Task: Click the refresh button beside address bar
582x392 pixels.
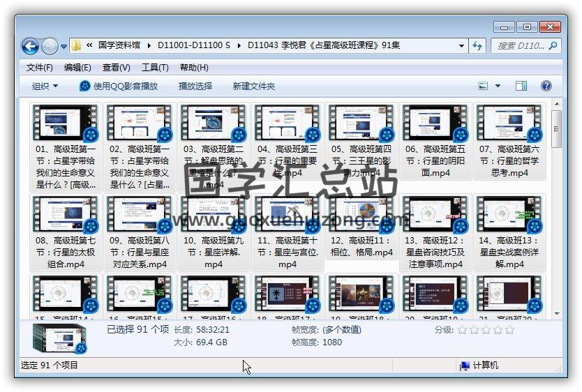Action: (478, 46)
